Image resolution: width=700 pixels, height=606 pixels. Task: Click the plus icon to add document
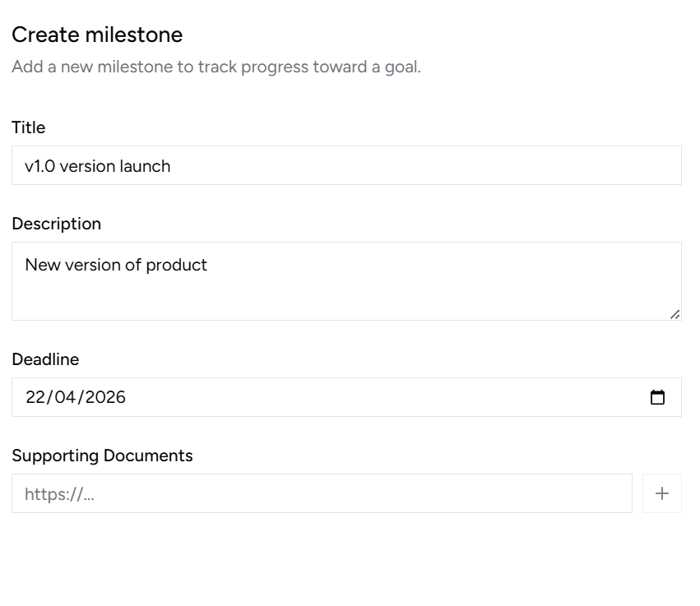pyautogui.click(x=661, y=493)
